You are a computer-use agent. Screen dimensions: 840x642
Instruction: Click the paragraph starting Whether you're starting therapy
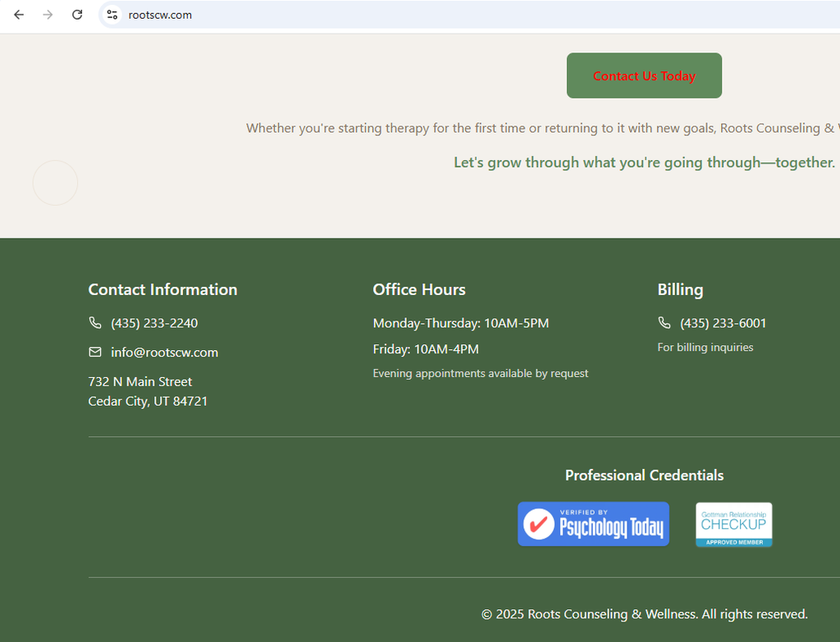[x=543, y=128]
